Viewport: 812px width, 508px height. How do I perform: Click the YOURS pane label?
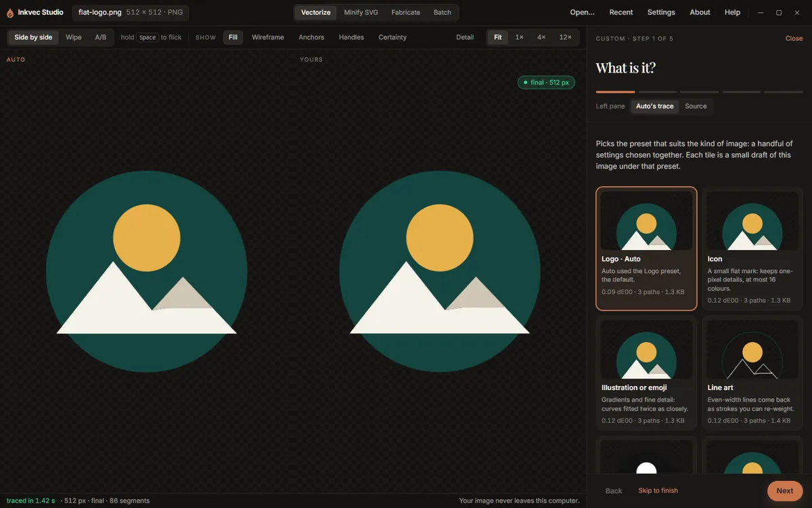[x=311, y=60]
